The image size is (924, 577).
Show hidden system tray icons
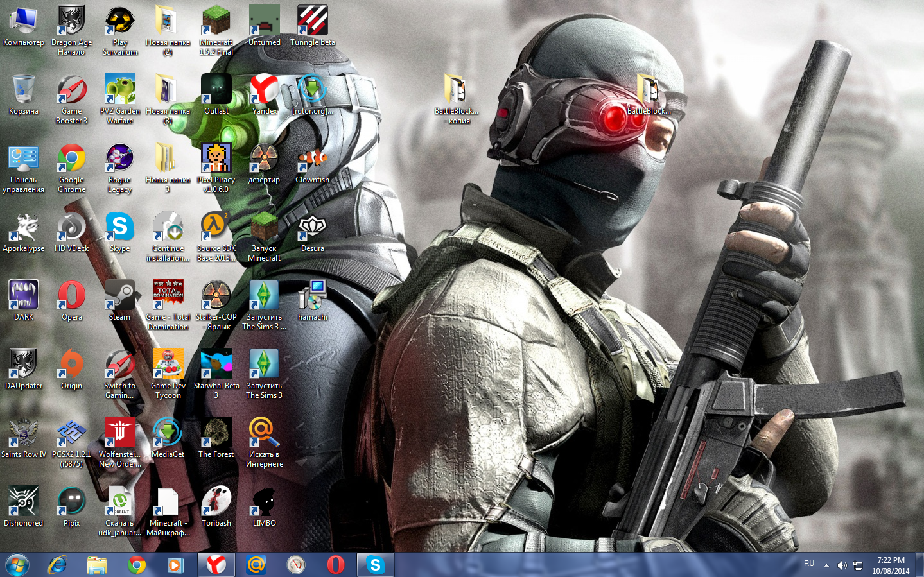(826, 565)
